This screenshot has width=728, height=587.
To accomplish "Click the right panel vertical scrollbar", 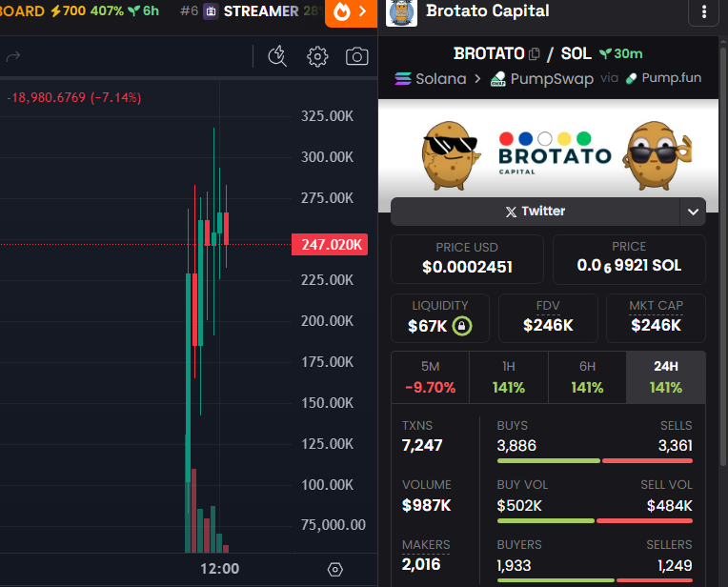I will 723,255.
